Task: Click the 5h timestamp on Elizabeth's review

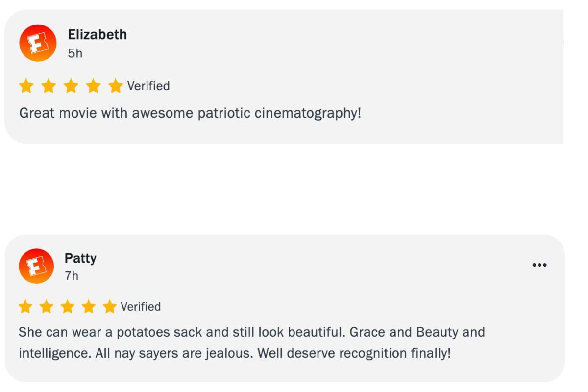Action: (75, 53)
